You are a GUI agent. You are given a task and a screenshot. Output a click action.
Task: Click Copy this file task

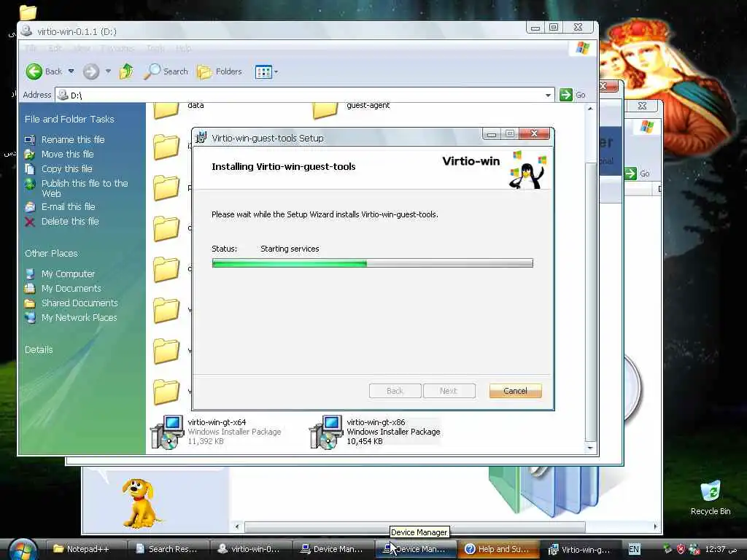[66, 168]
